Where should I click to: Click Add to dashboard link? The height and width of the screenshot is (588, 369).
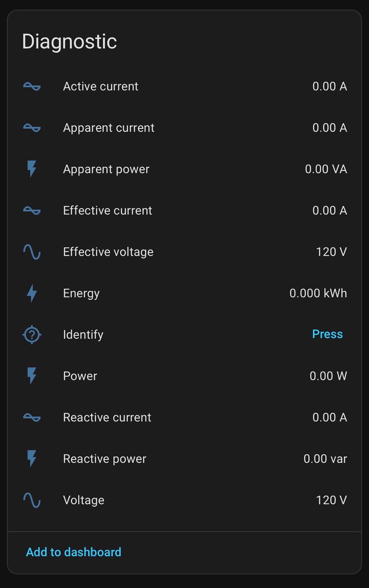coord(74,552)
